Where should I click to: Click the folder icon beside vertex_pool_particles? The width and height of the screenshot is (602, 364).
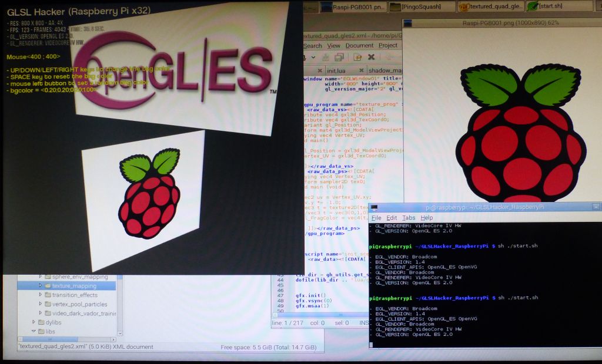coord(48,304)
